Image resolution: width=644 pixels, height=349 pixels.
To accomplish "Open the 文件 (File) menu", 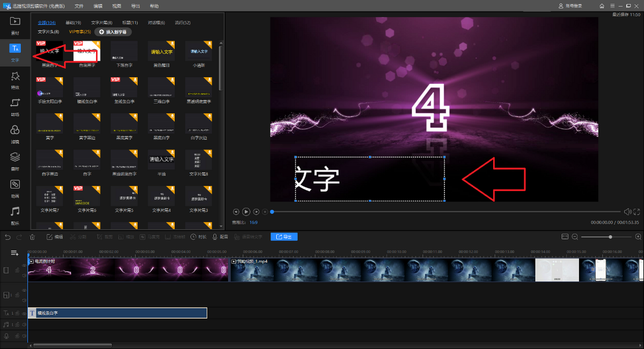I will click(79, 6).
